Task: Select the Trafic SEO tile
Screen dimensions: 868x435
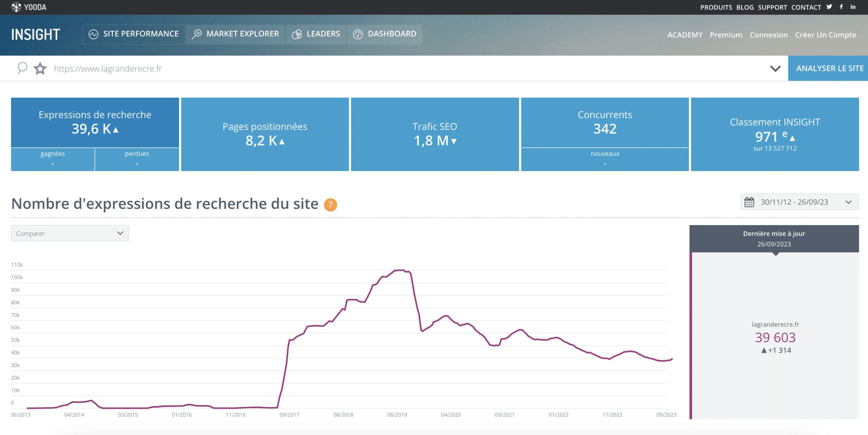Action: click(x=435, y=134)
